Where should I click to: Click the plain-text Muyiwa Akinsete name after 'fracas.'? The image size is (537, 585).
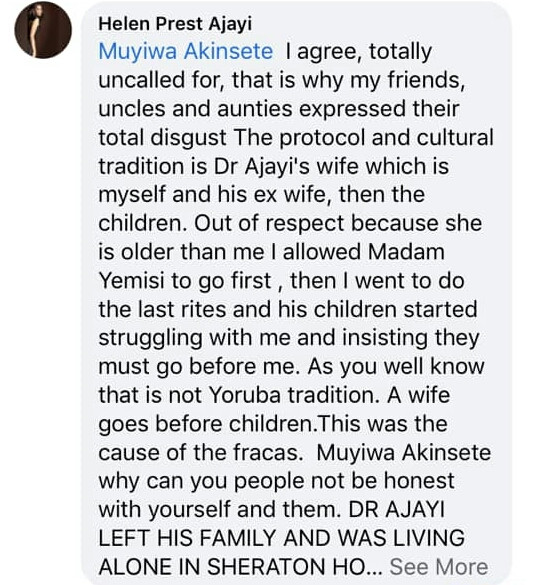click(x=404, y=452)
